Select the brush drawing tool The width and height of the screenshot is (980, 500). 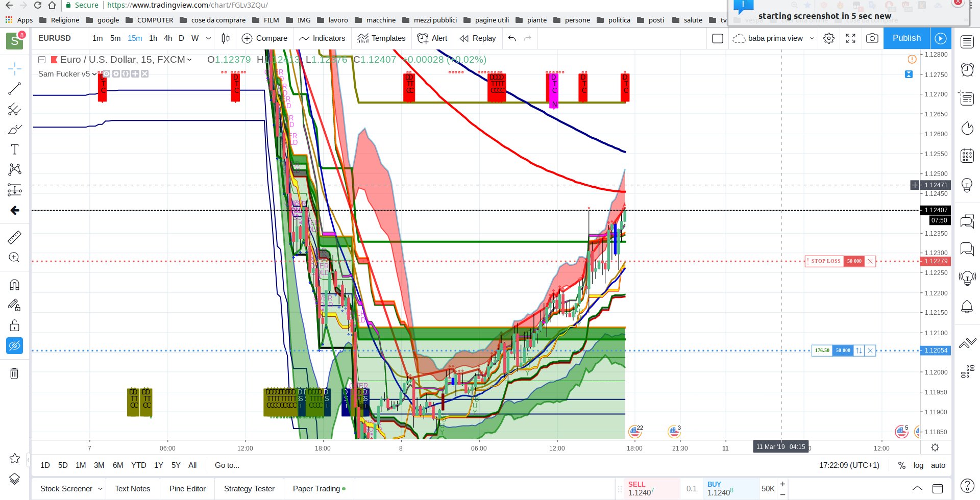pyautogui.click(x=15, y=130)
